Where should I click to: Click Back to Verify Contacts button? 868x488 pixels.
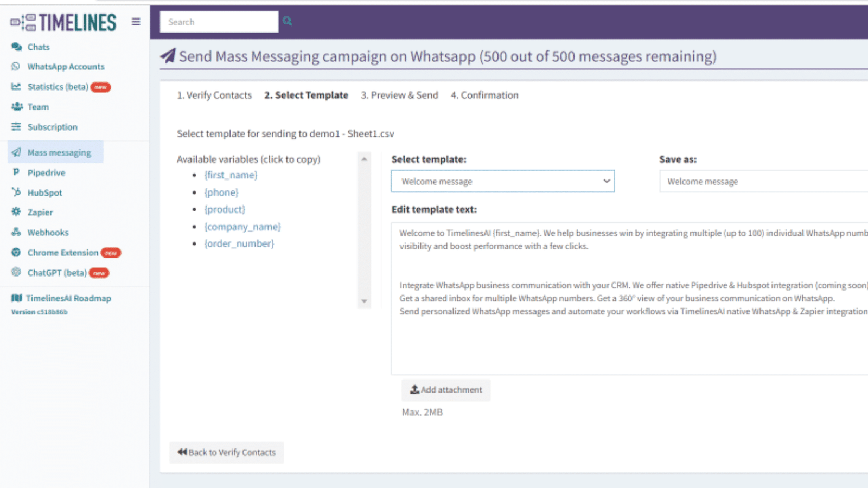pos(227,452)
